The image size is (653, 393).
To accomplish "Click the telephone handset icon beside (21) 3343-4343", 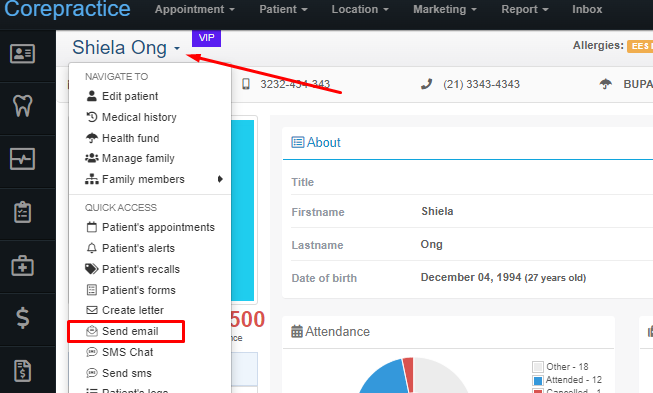I will click(x=426, y=84).
